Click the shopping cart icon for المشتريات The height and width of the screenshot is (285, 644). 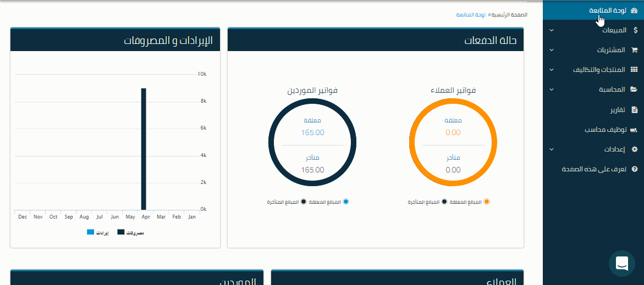634,50
